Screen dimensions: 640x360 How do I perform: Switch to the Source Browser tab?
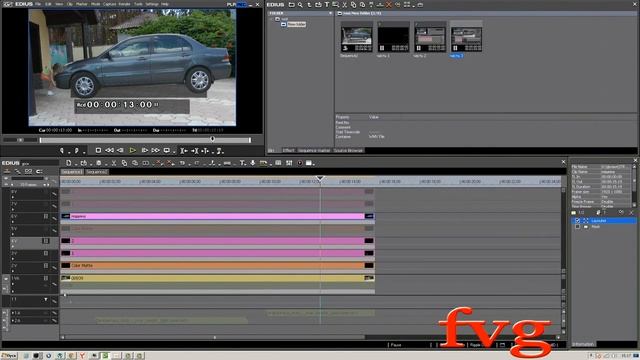(348, 151)
